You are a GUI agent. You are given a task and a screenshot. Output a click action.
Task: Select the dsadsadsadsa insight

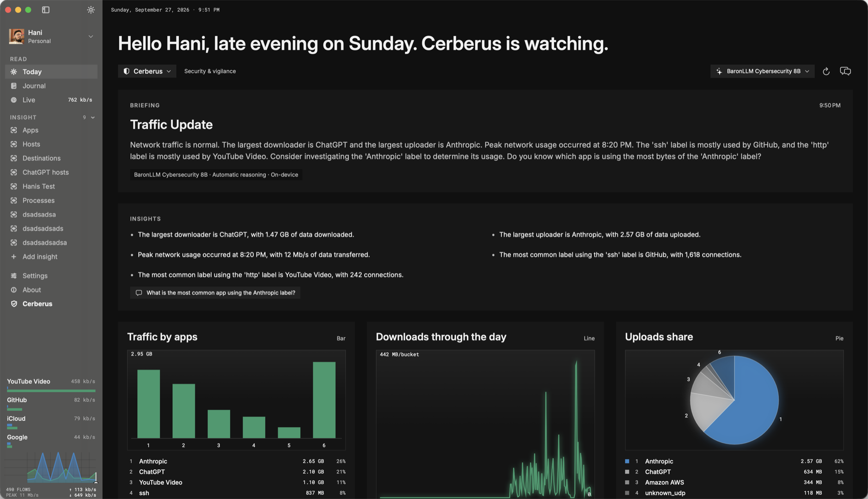(x=51, y=243)
